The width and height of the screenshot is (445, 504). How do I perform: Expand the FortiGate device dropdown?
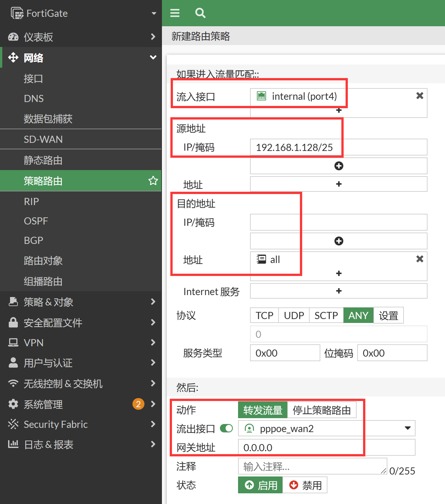point(154,13)
